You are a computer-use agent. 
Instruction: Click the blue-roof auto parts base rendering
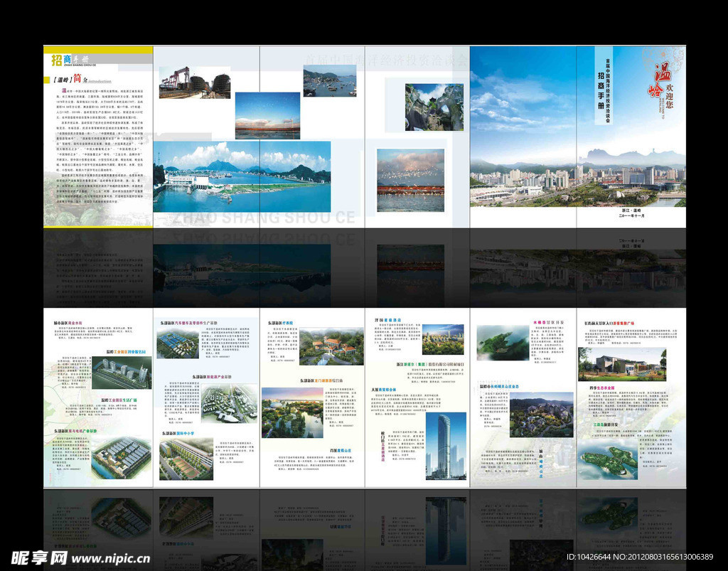(178, 344)
